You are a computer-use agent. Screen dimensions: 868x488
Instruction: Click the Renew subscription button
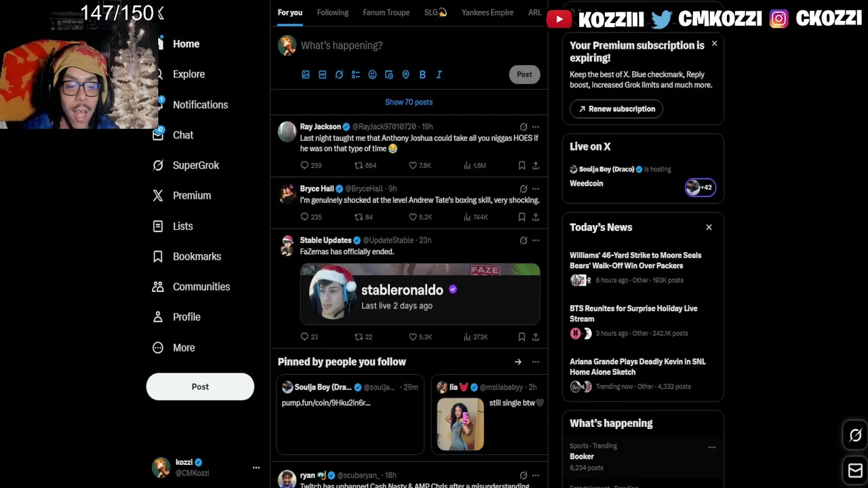(616, 108)
